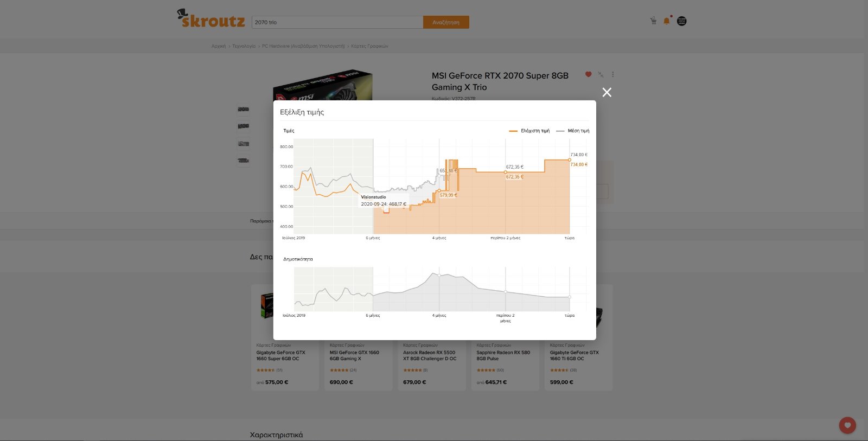Select the first product image thumbnail
This screenshot has width=868, height=441.
(244, 109)
